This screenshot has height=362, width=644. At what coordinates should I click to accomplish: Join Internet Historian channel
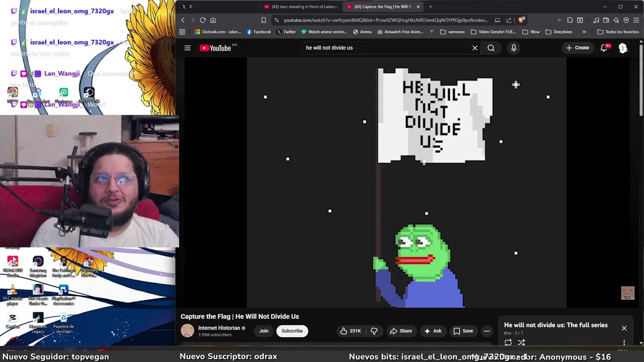coord(264,331)
